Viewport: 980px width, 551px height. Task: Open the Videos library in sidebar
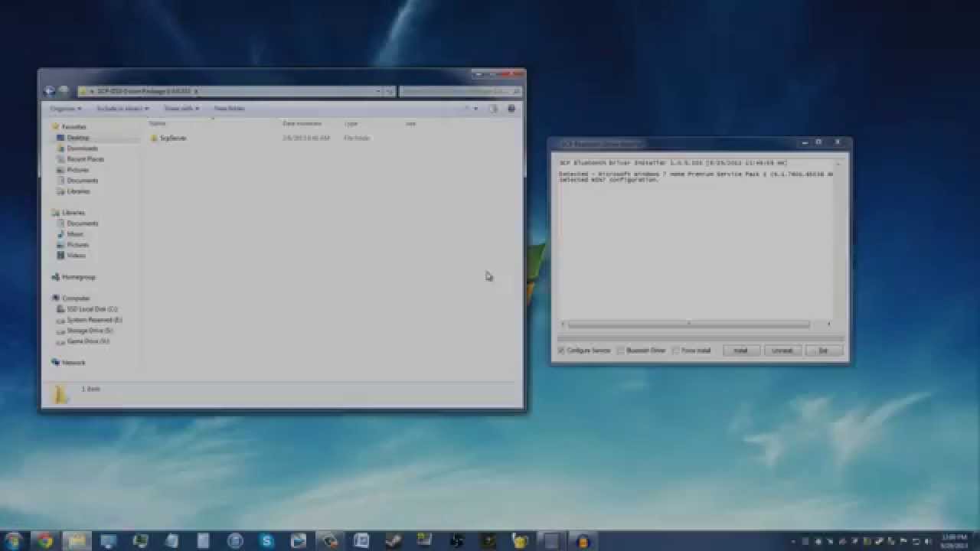76,256
